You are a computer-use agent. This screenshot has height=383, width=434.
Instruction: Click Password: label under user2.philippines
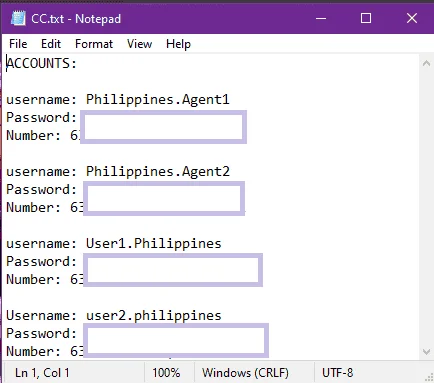[x=42, y=333]
